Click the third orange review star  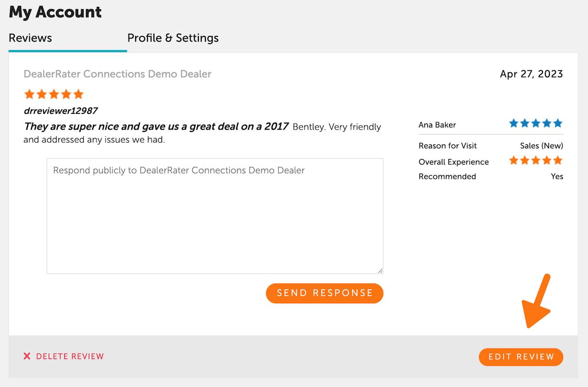[54, 94]
